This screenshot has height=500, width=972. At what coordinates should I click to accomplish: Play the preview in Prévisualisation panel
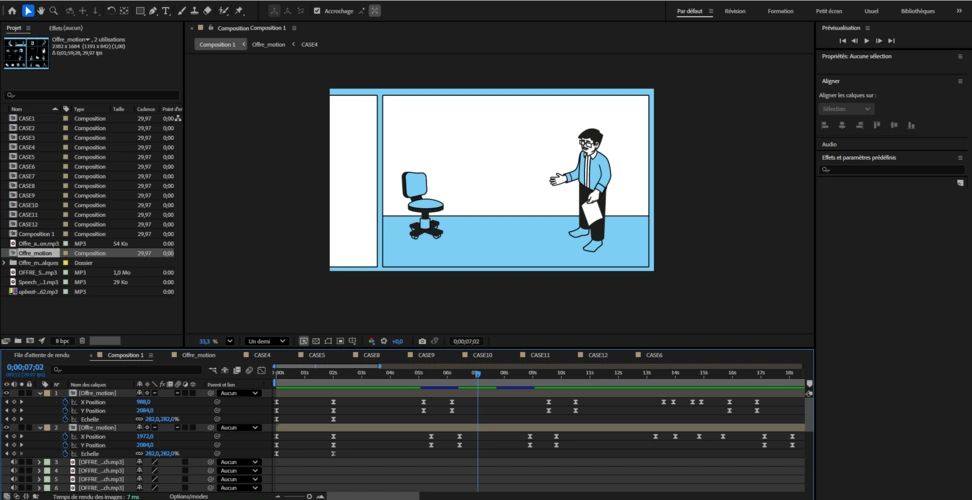(867, 41)
